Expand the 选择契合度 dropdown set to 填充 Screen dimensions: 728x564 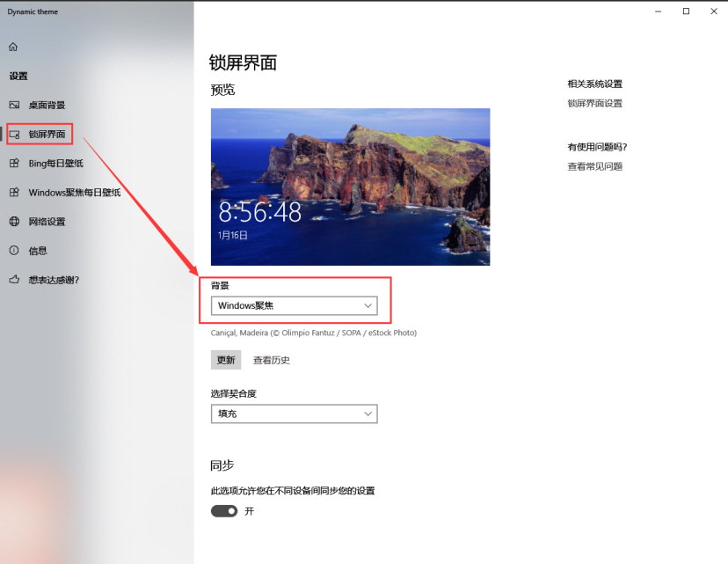pos(294,414)
